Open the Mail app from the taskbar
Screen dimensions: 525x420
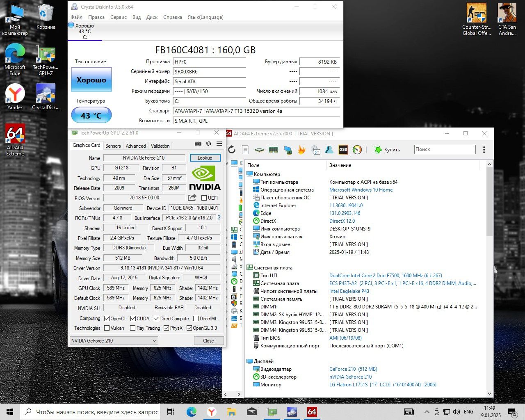coord(251,412)
